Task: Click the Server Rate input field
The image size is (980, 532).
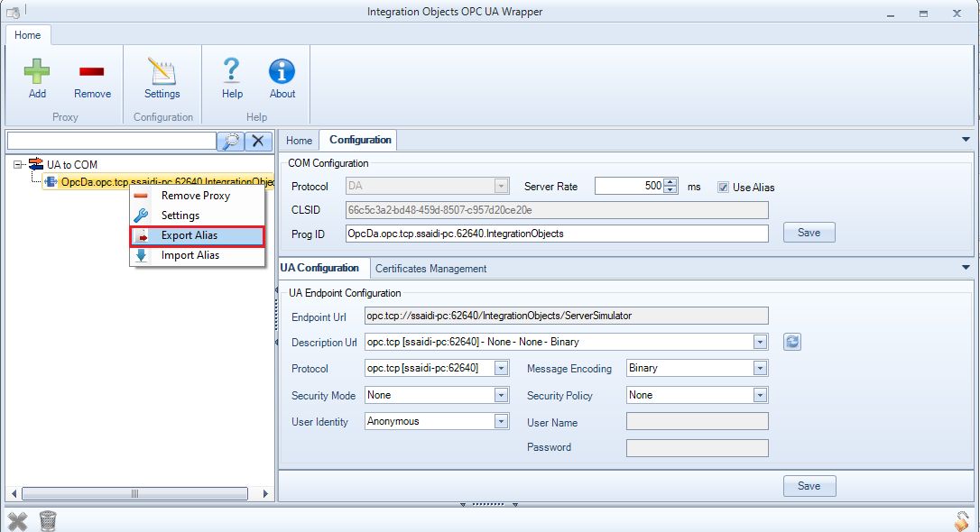Action: pyautogui.click(x=629, y=186)
